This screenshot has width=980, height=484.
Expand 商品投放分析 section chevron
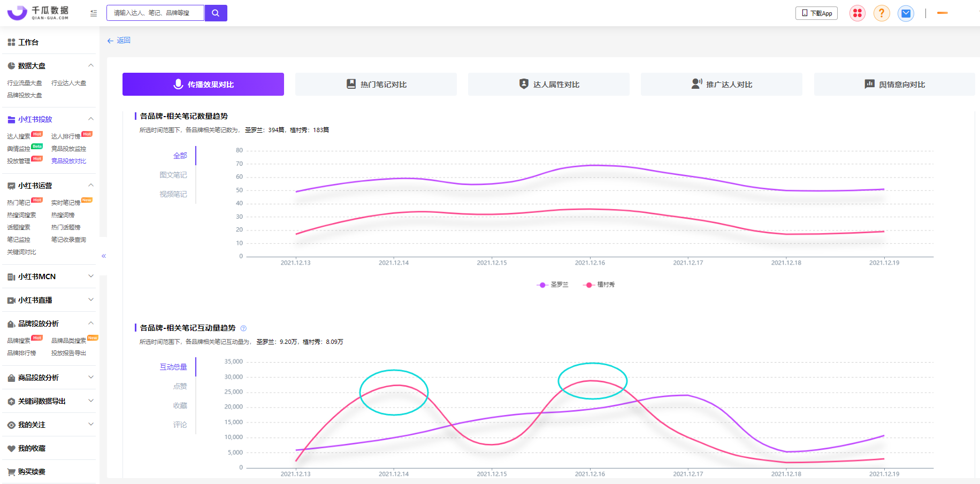(x=91, y=377)
